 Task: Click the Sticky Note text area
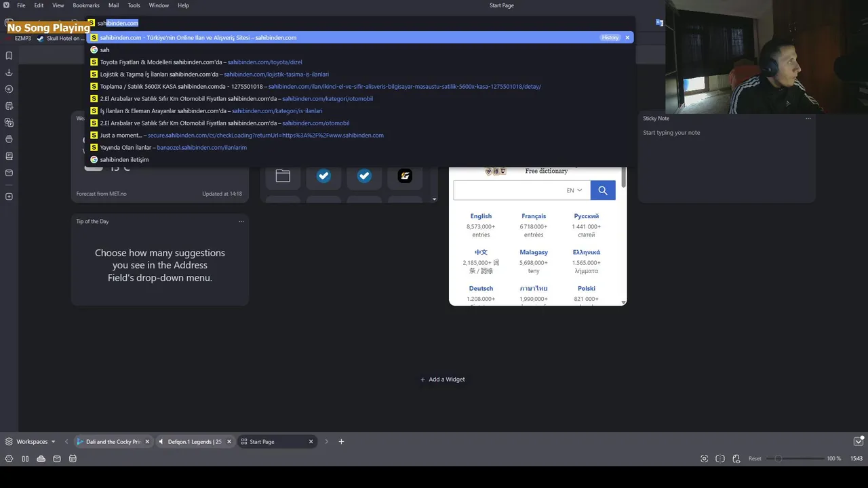coord(726,163)
